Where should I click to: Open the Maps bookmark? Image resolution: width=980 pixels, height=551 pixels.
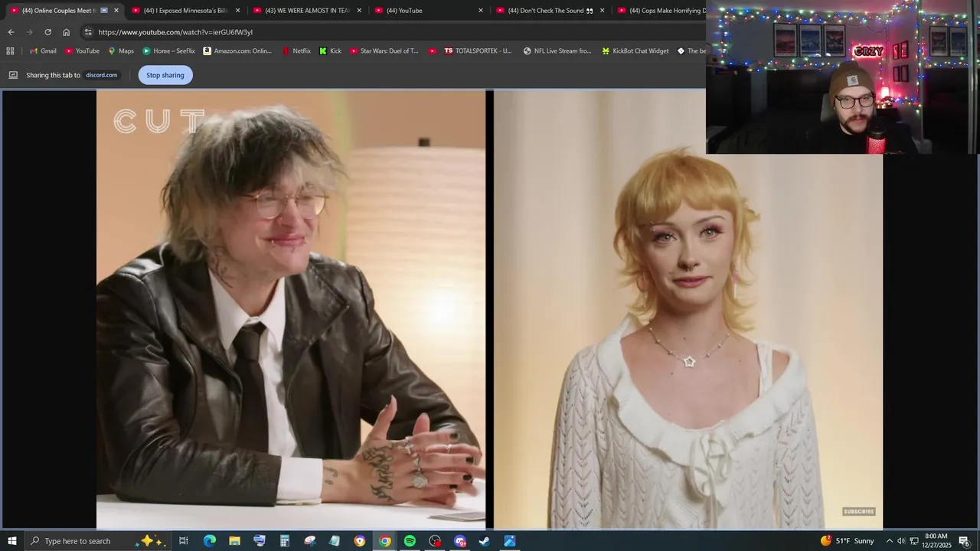[x=121, y=51]
